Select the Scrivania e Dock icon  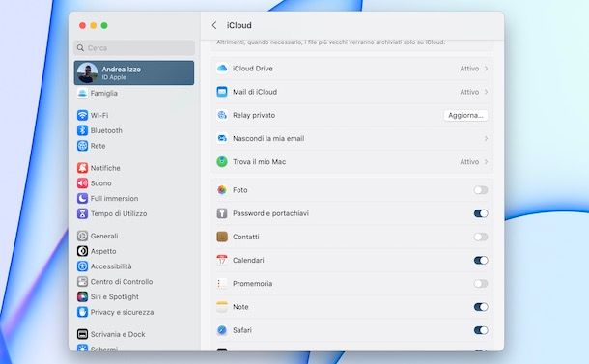(82, 334)
